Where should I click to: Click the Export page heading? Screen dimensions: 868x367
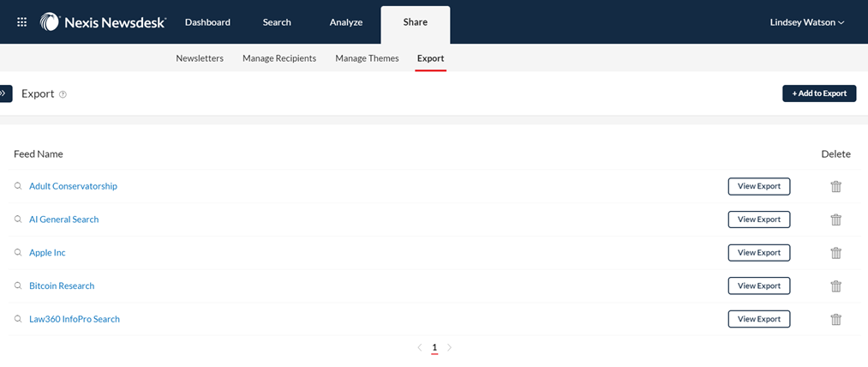coord(38,93)
